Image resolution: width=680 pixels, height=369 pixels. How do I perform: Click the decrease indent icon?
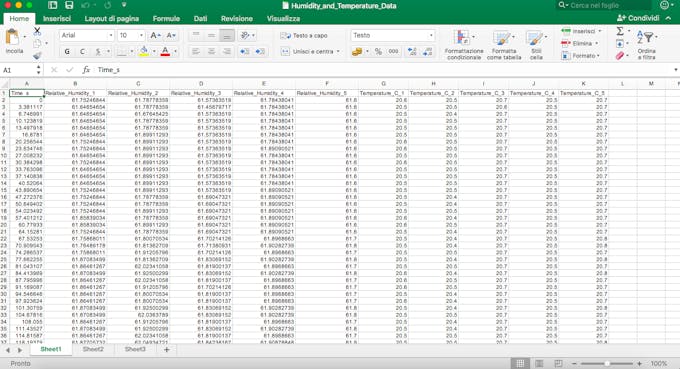tap(245, 52)
